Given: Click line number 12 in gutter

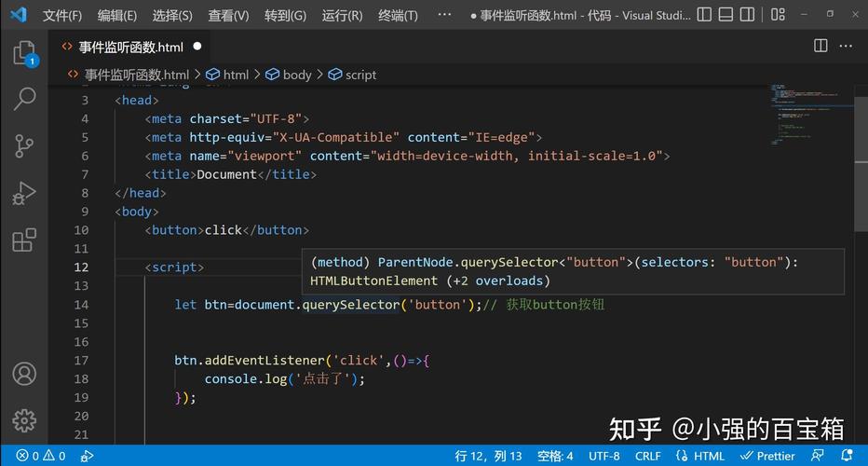Looking at the screenshot, I should 81,267.
